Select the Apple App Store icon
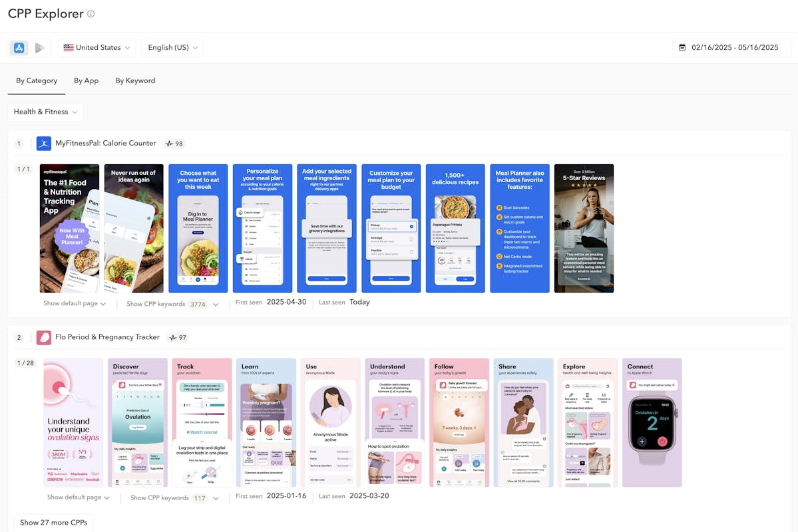 (x=19, y=48)
